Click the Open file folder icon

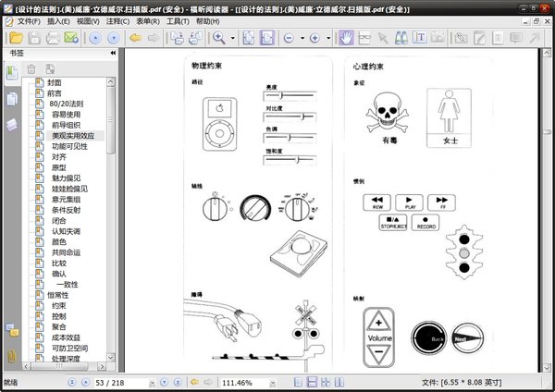point(13,38)
